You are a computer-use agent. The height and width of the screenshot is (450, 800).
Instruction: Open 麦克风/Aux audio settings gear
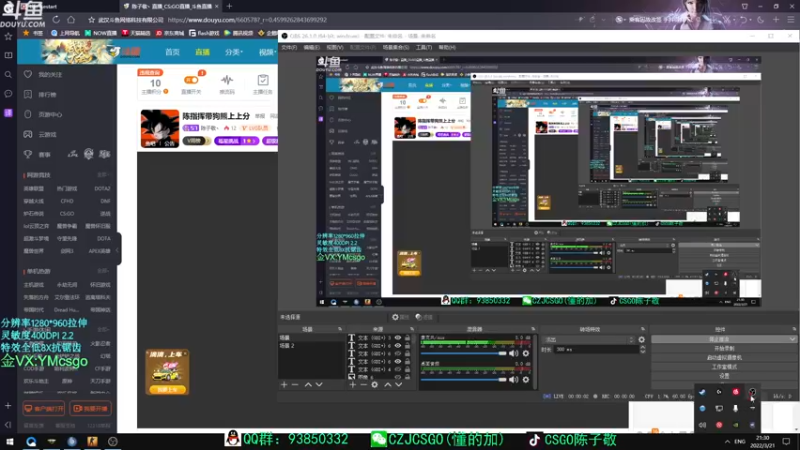[x=526, y=354]
